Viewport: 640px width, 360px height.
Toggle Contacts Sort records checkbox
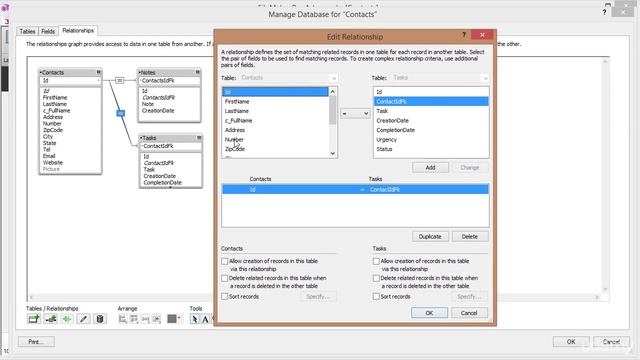pos(224,296)
